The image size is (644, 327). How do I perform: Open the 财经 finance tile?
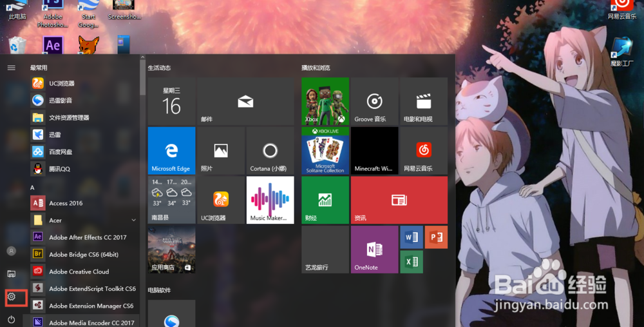pyautogui.click(x=325, y=200)
